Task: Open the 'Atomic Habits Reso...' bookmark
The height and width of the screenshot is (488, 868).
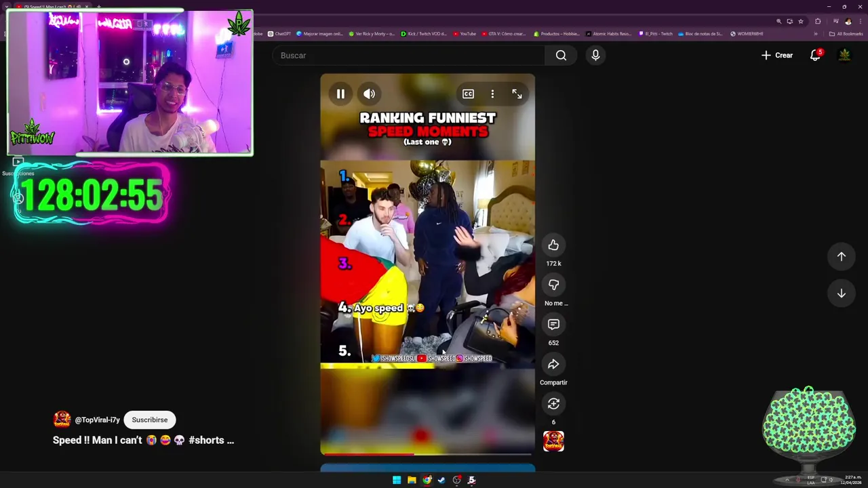Action: (608, 34)
